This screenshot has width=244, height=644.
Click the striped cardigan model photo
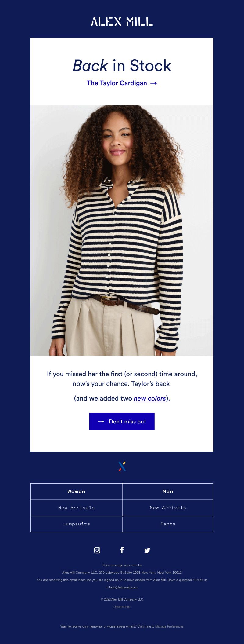[x=122, y=231]
